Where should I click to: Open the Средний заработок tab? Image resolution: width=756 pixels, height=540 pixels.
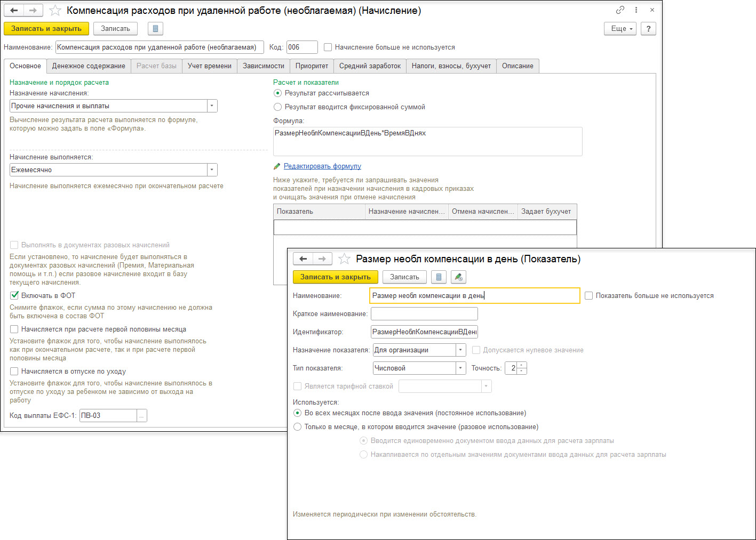(x=370, y=66)
